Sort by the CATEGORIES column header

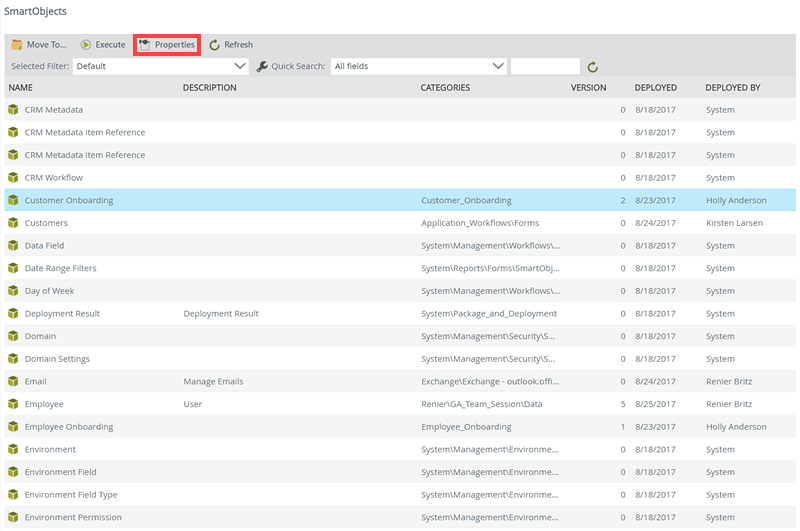(445, 88)
